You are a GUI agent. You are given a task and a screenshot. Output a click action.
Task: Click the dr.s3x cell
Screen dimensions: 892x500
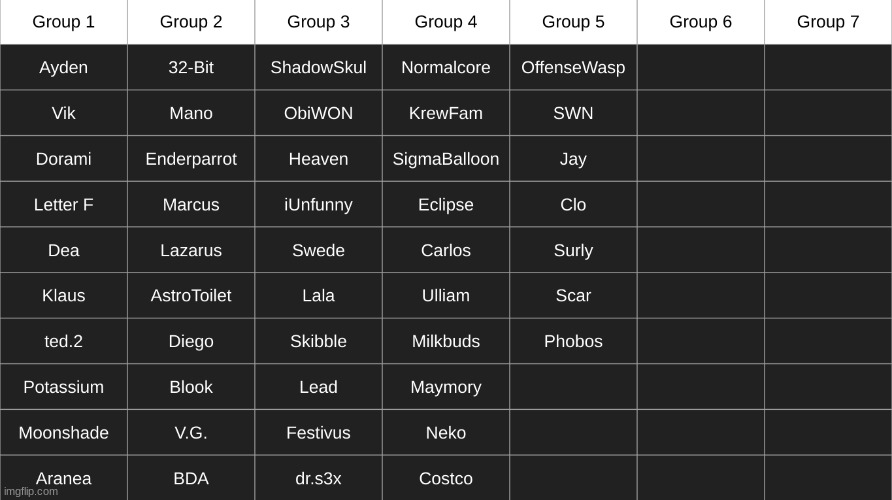[318, 479]
